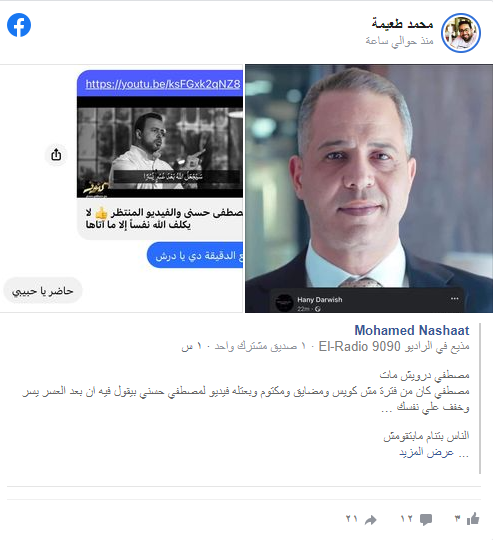Click the blue chat bubble ending يا درش
This screenshot has height=540, width=493.
[195, 255]
